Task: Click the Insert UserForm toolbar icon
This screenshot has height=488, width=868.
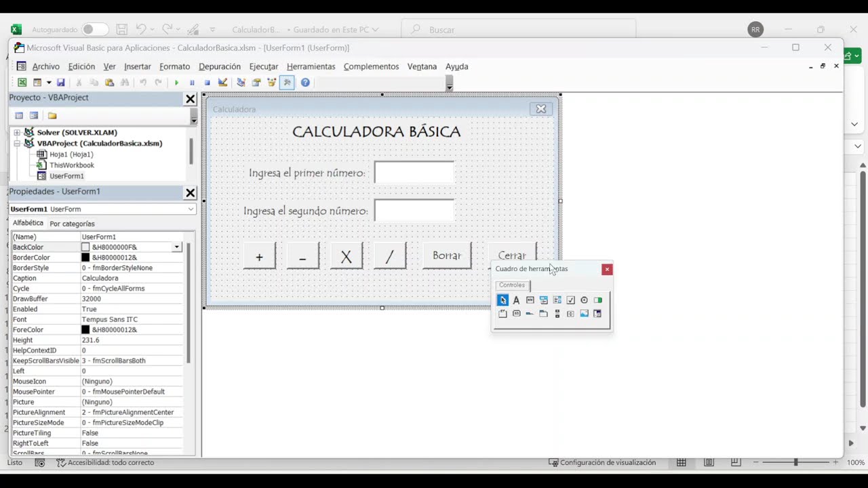Action: coord(37,83)
